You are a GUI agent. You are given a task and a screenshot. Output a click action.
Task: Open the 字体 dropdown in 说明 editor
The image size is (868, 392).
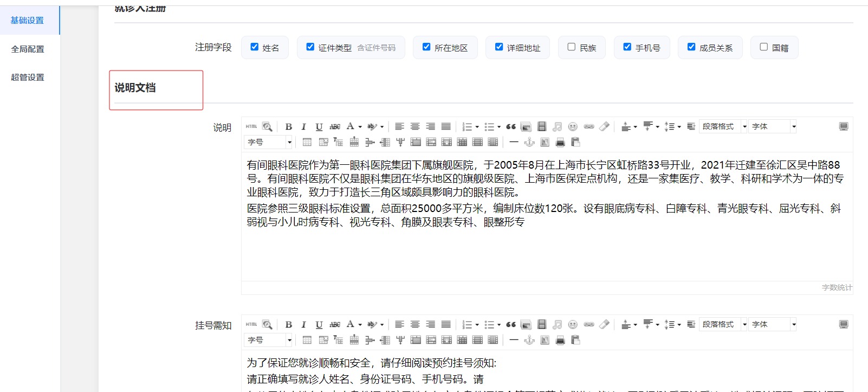[x=773, y=126]
